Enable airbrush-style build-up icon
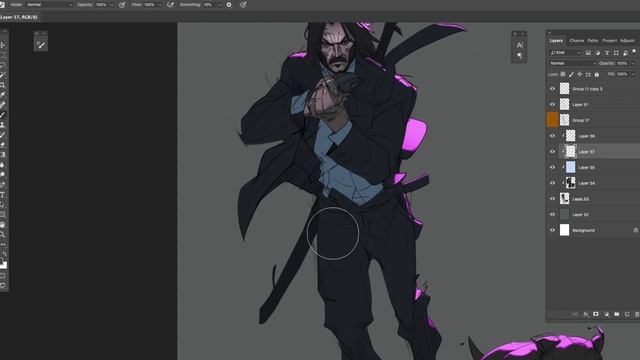This screenshot has height=360, width=640. (170, 5)
